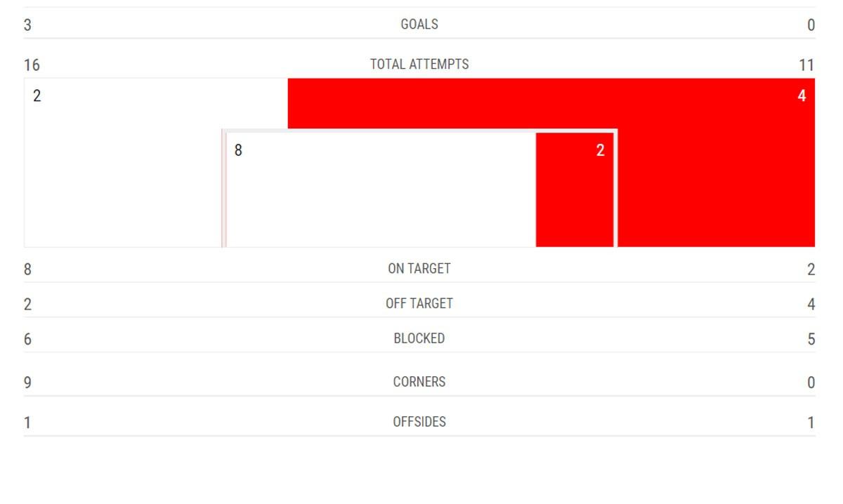843x504 pixels.
Task: Click the CORNERS stat label
Action: click(x=419, y=383)
